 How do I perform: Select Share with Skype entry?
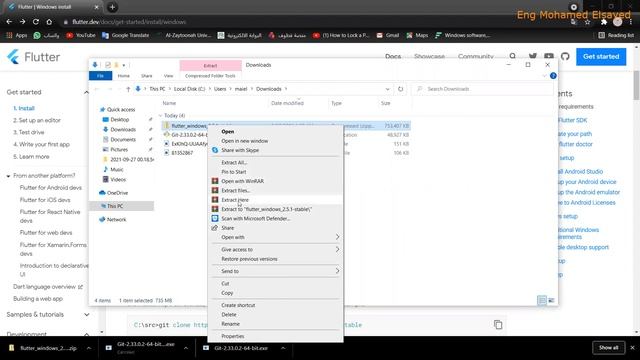(240, 150)
